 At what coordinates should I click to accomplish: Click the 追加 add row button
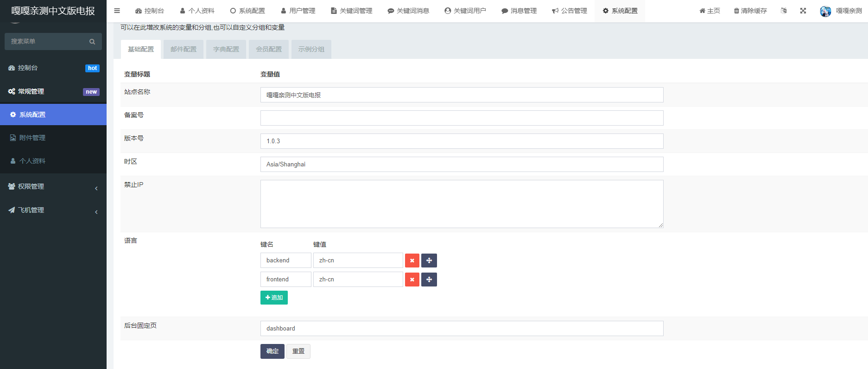pos(274,298)
